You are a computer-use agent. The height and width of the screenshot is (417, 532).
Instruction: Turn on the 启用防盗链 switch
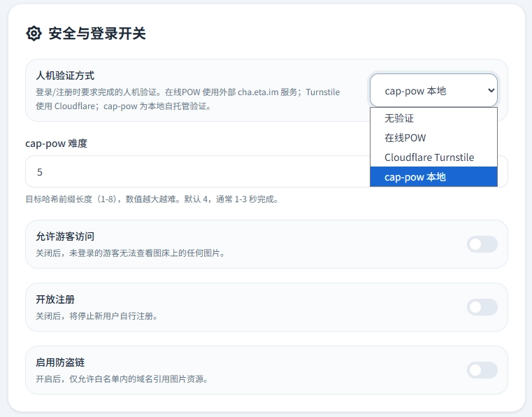[x=482, y=370]
